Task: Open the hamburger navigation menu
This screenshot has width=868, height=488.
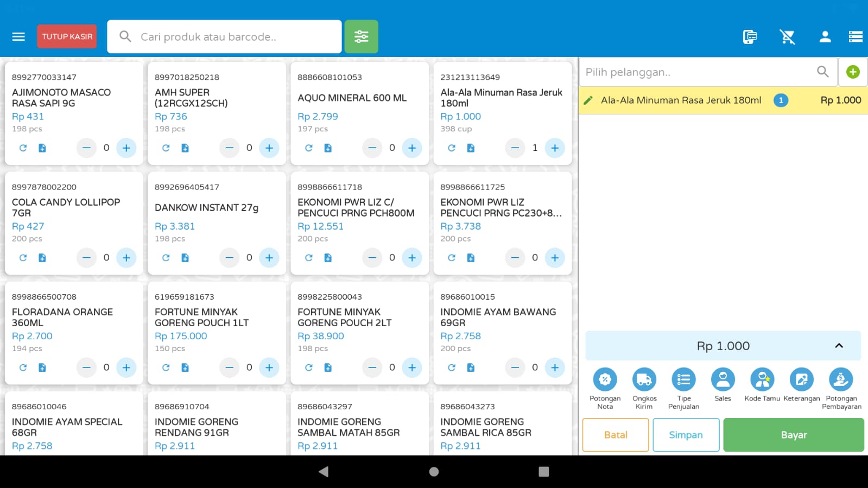Action: (x=18, y=36)
